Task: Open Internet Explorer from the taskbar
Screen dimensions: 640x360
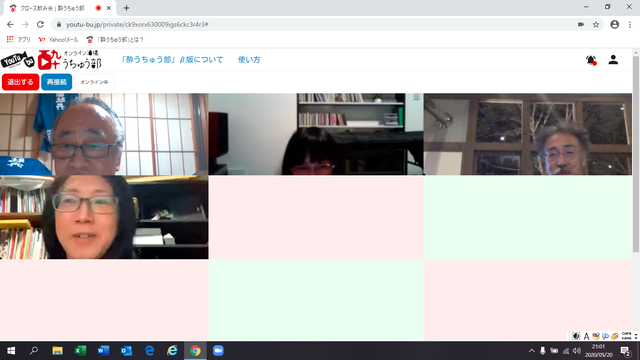Action: tap(172, 351)
